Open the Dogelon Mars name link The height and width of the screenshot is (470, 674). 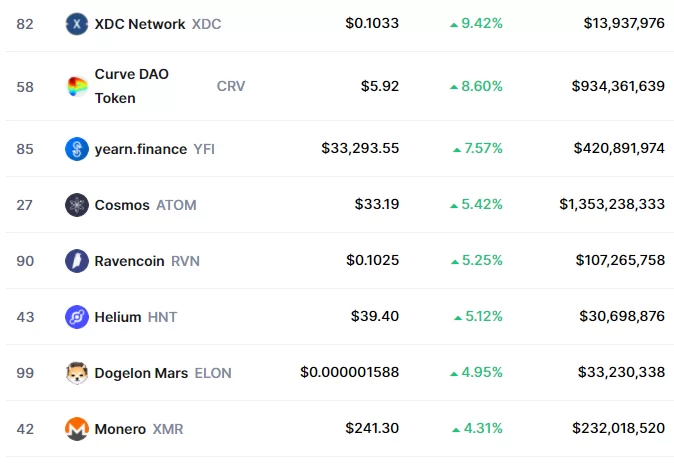(x=141, y=373)
